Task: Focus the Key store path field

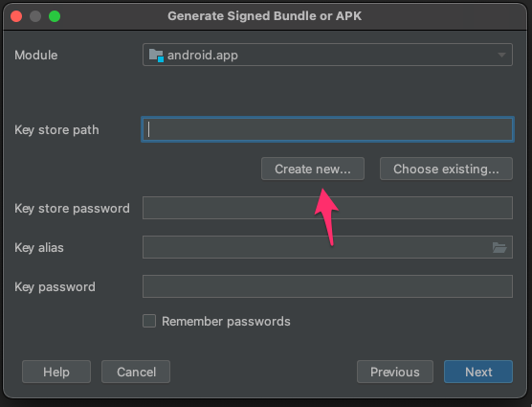Action: click(x=328, y=129)
